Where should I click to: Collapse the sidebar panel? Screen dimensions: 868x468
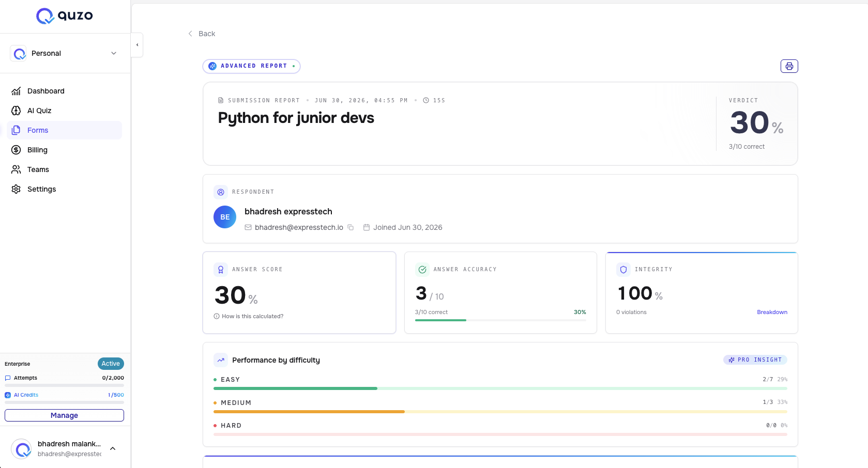[x=137, y=45]
